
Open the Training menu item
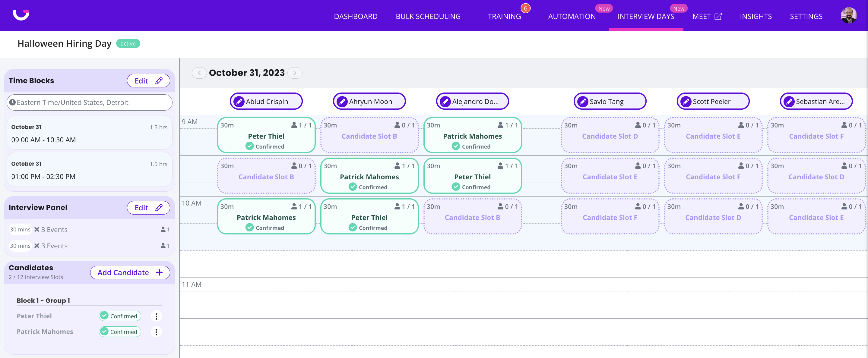tap(504, 17)
